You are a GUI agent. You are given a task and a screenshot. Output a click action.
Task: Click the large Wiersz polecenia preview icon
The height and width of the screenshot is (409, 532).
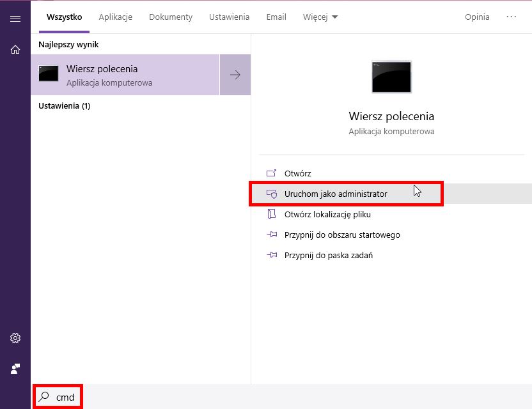391,77
